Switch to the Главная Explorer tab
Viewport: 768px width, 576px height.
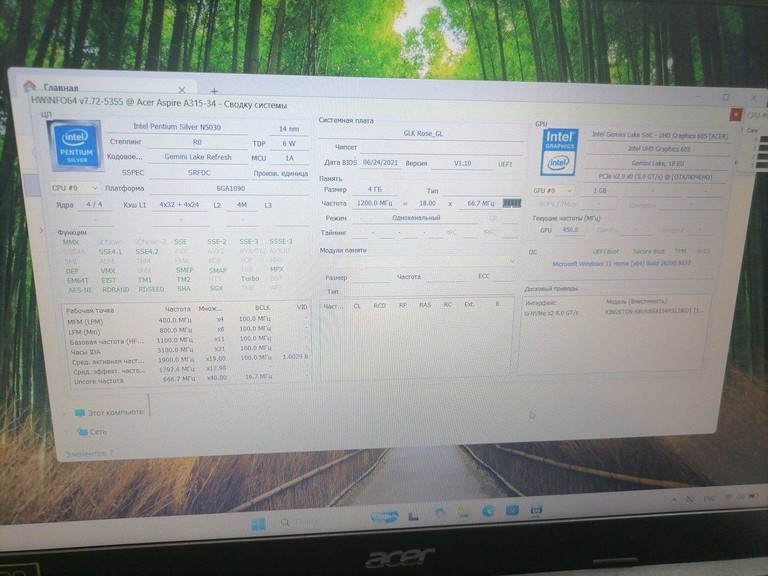click(x=105, y=88)
